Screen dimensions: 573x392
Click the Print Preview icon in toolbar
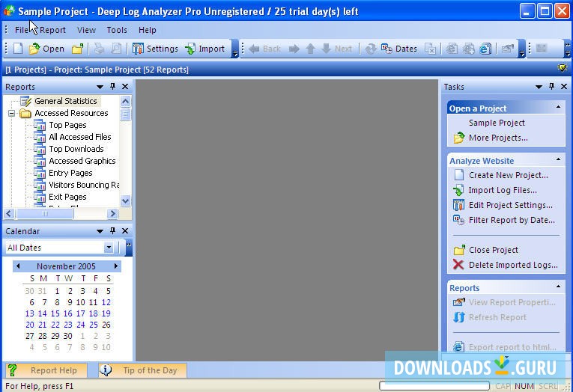pyautogui.click(x=116, y=49)
